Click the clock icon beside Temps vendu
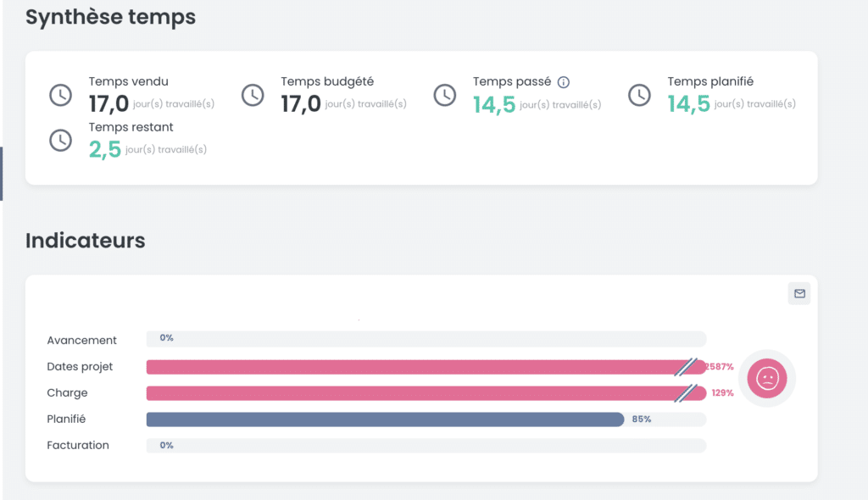 [x=60, y=95]
